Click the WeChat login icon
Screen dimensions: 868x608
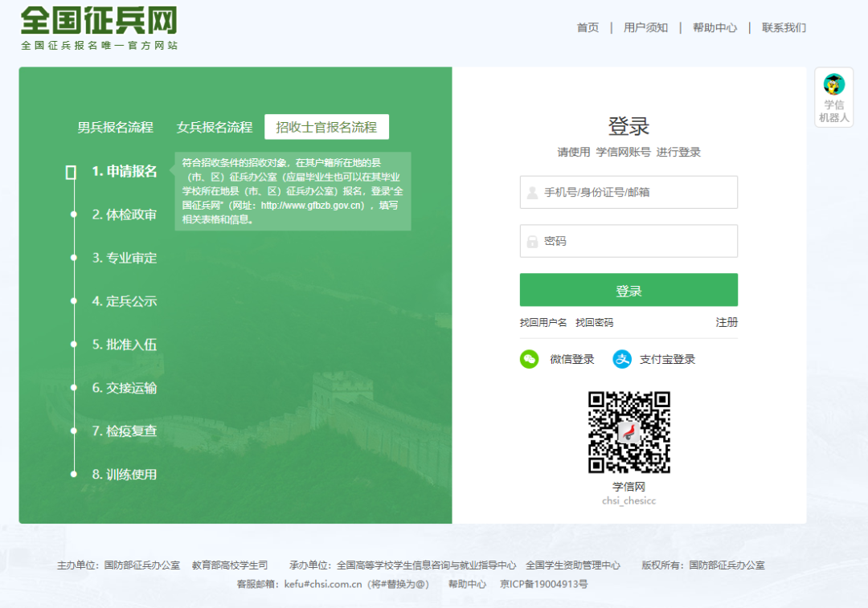[529, 359]
